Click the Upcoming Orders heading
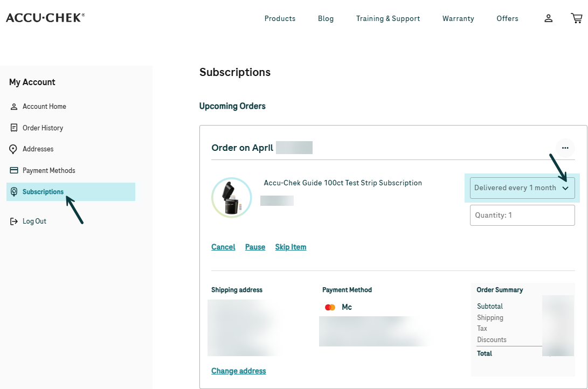 tap(232, 106)
